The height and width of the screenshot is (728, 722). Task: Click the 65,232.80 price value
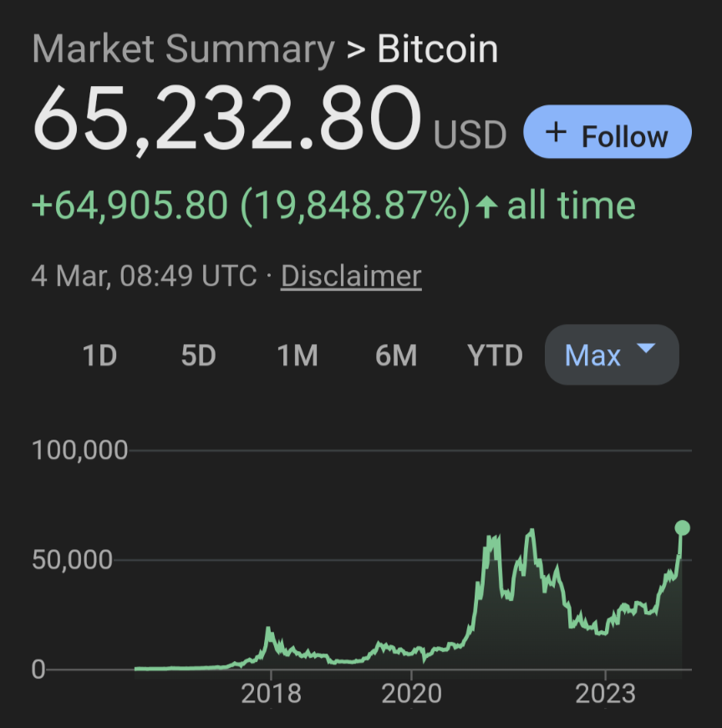tap(226, 118)
